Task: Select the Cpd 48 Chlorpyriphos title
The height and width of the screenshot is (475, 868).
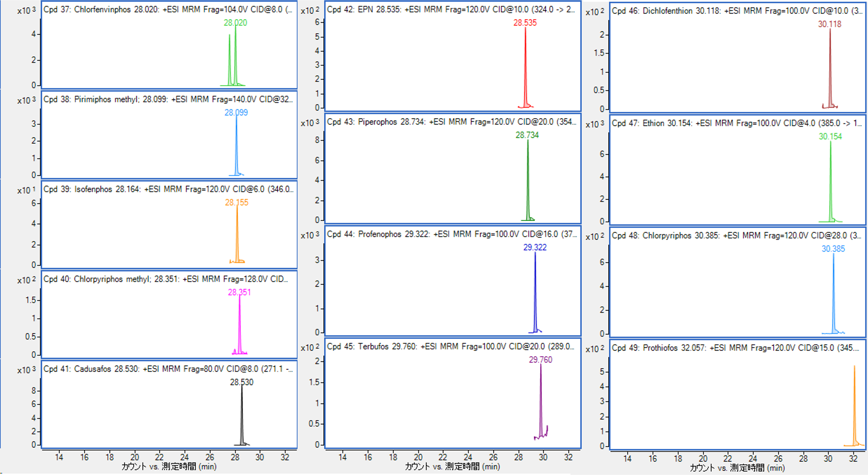Action: (736, 236)
